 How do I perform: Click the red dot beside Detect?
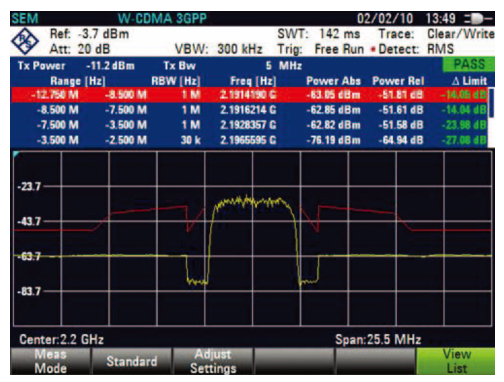click(373, 50)
